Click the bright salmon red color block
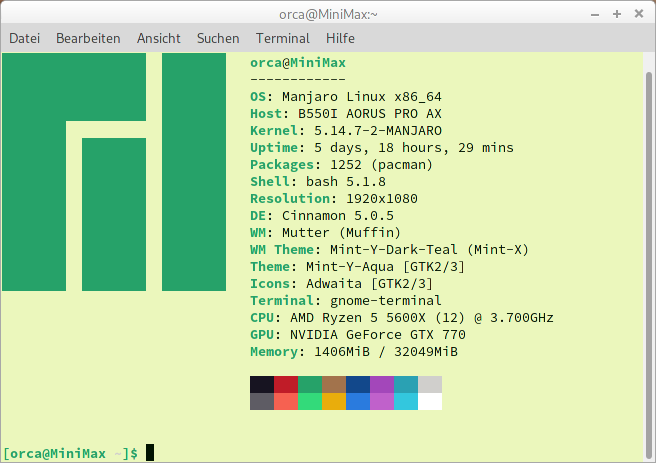This screenshot has width=656, height=463. (x=286, y=402)
